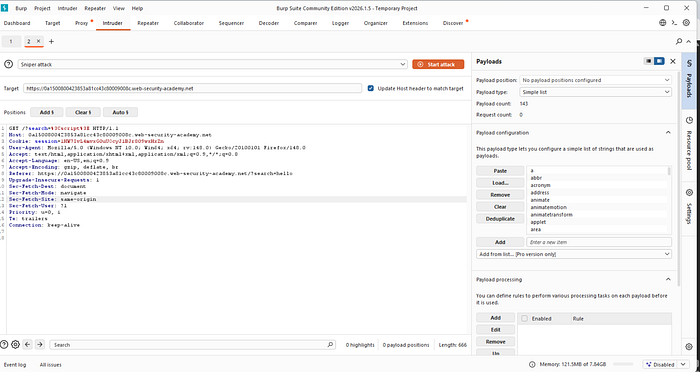Image resolution: width=700 pixels, height=372 pixels.
Task: Click the request Search field
Action: 192,344
